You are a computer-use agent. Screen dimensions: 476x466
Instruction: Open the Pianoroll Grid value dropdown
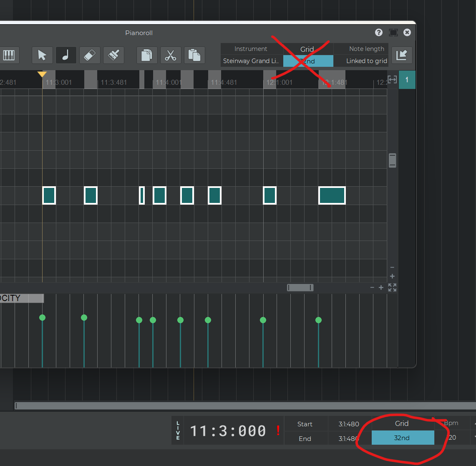(308, 61)
